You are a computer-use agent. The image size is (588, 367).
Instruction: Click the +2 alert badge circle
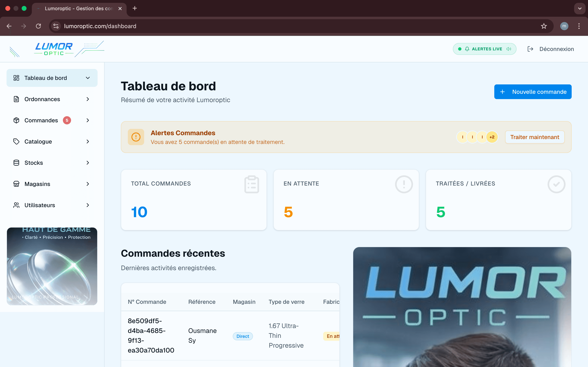click(x=492, y=137)
